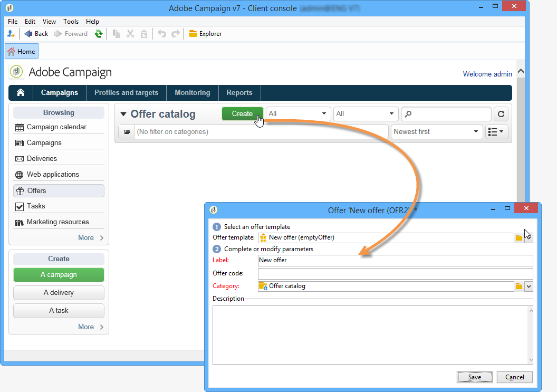Collapse the Offer catalog triangle
Viewport: 557px width, 392px height.
tap(123, 114)
